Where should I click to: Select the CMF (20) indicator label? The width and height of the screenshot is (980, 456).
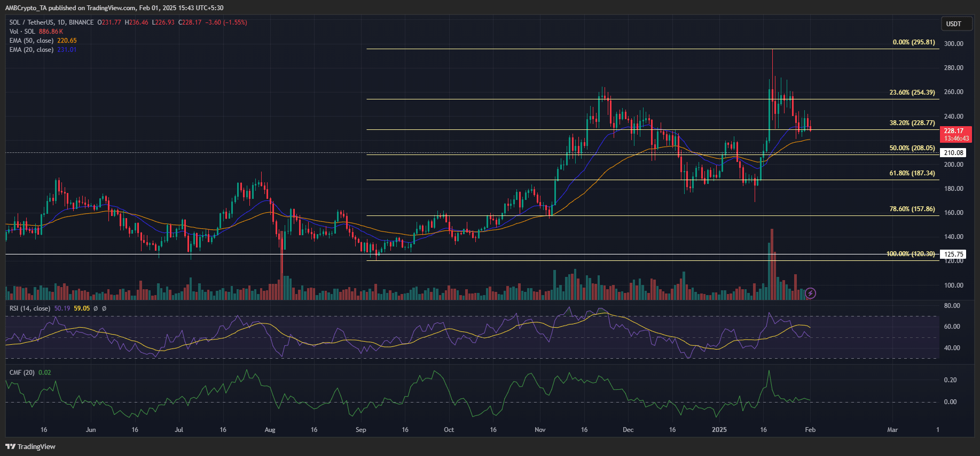(x=22, y=373)
